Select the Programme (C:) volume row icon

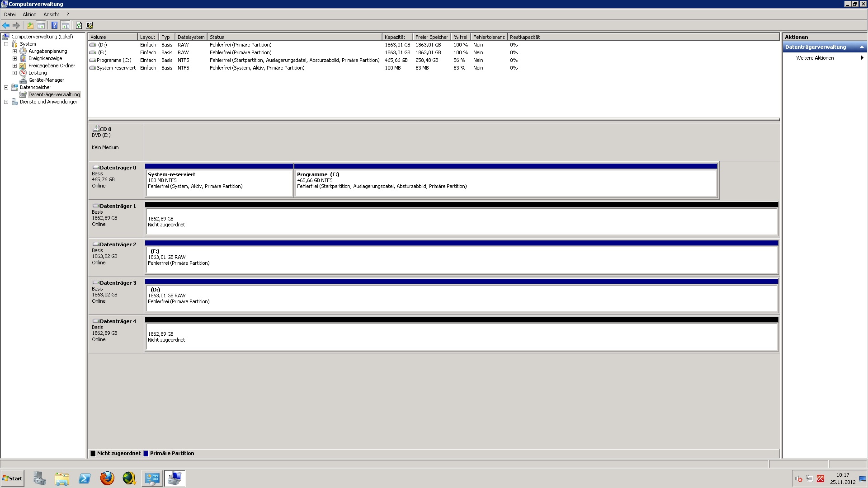(x=93, y=60)
